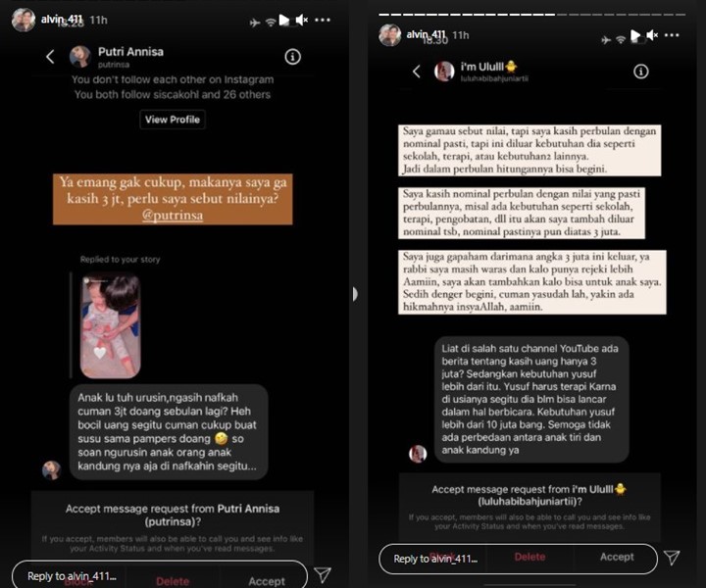Play the left story with the play icon
This screenshot has height=588, width=706.
[x=284, y=20]
